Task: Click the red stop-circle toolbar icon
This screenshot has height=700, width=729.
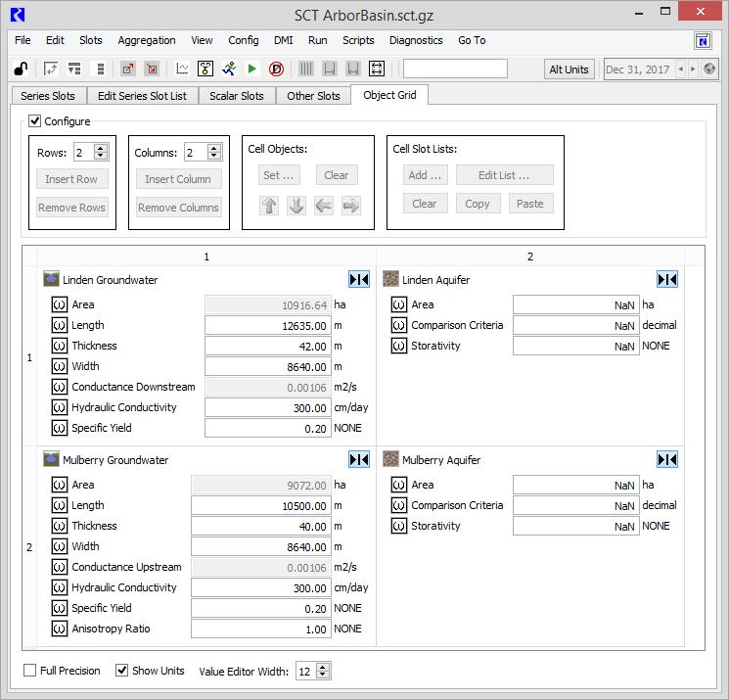Action: pyautogui.click(x=276, y=69)
